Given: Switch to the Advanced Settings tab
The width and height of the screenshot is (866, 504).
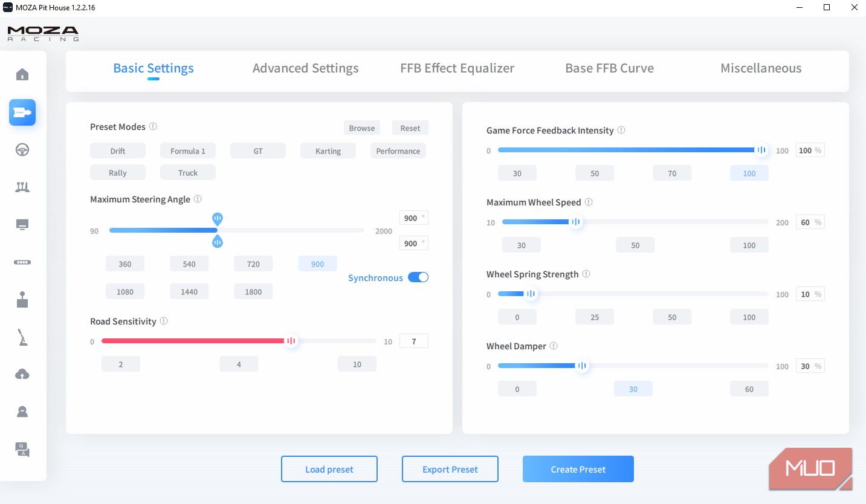Looking at the screenshot, I should pyautogui.click(x=305, y=68).
